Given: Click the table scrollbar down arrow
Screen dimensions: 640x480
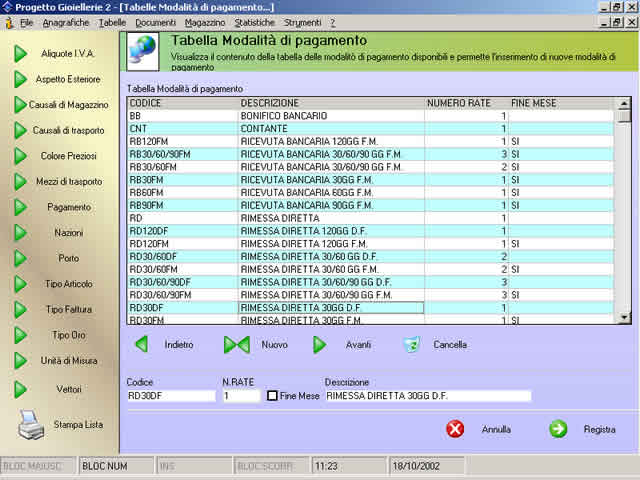Looking at the screenshot, I should click(x=623, y=317).
